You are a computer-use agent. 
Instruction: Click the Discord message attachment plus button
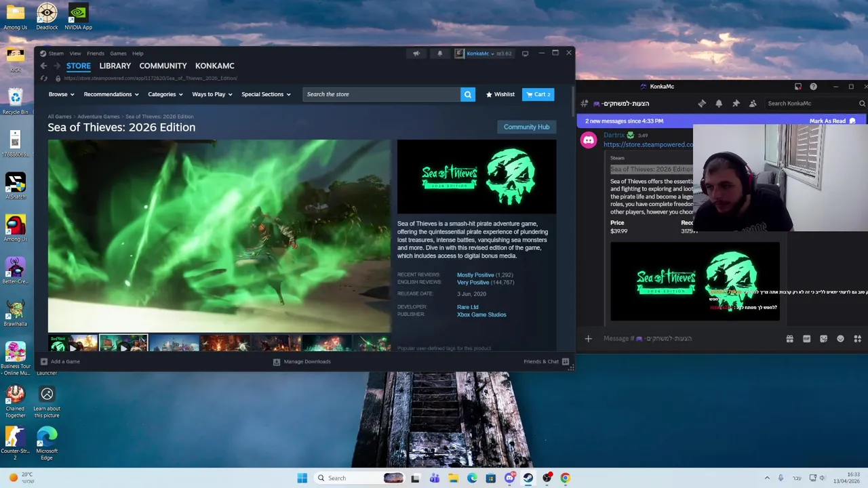(588, 338)
